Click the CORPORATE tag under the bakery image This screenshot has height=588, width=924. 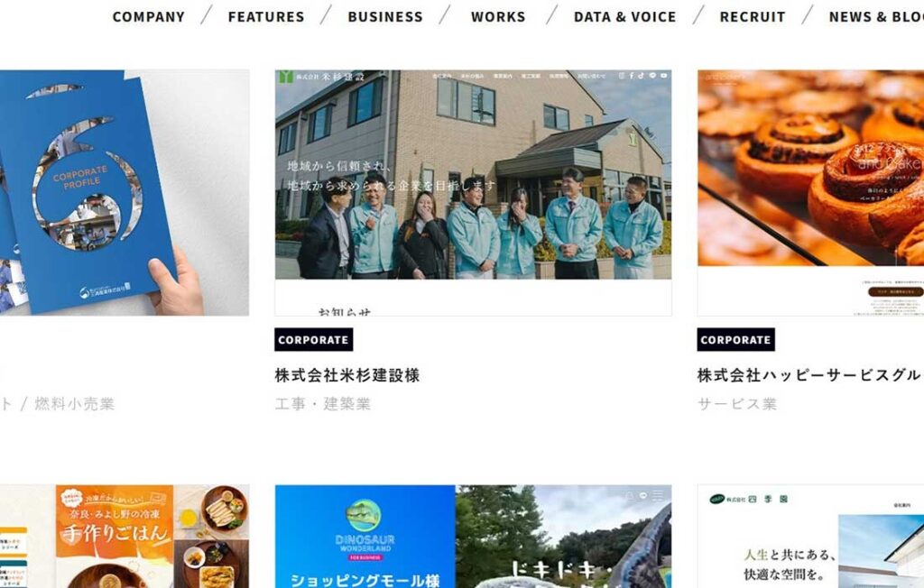point(736,340)
